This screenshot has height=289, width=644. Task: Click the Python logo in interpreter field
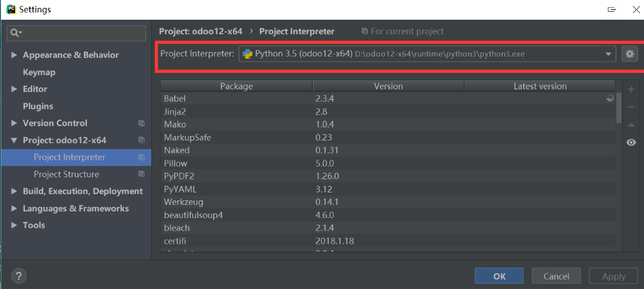pos(247,54)
